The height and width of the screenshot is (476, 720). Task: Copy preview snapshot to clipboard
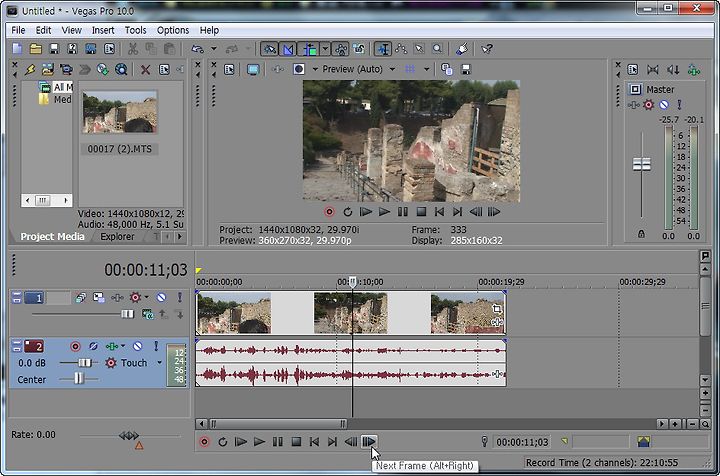click(446, 69)
